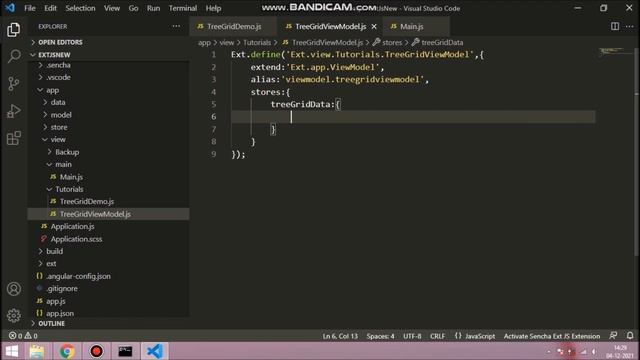The height and width of the screenshot is (360, 640).
Task: Click the VS Code taskbar icon
Action: [155, 351]
